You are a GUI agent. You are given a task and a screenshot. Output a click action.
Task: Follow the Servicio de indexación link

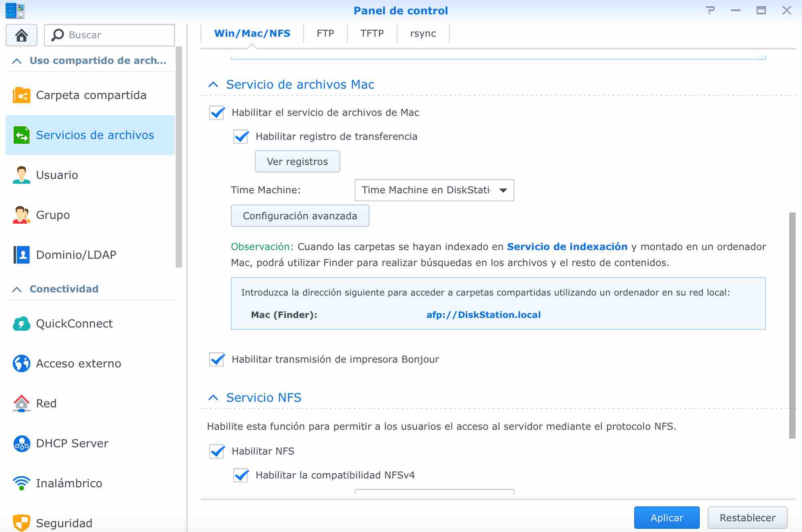click(x=567, y=247)
